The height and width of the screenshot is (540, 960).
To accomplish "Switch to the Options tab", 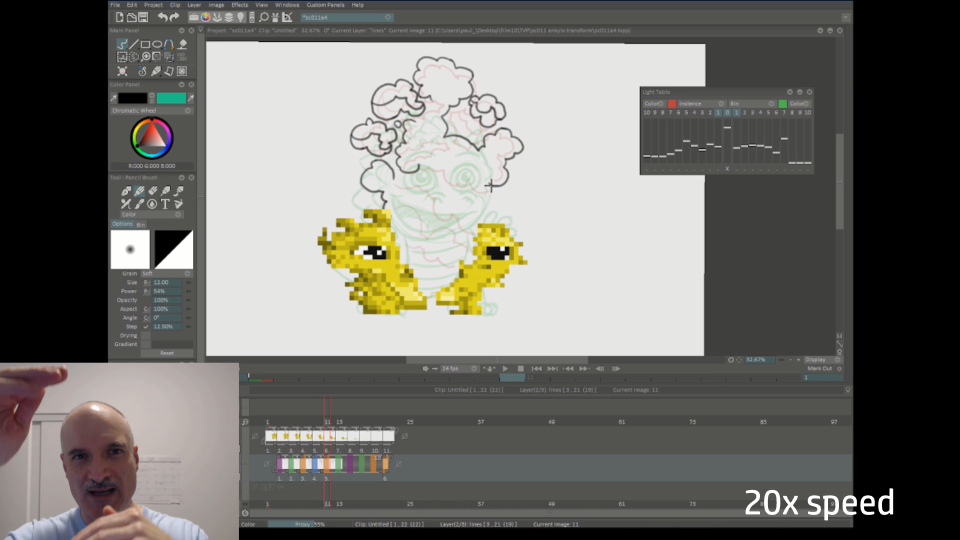I will click(x=122, y=224).
